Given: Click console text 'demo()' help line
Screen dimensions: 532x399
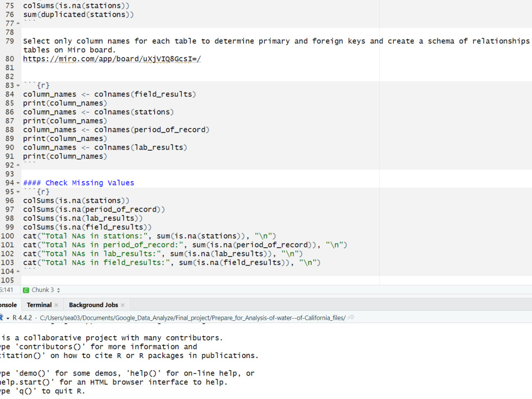Looking at the screenshot, I should point(127,373).
